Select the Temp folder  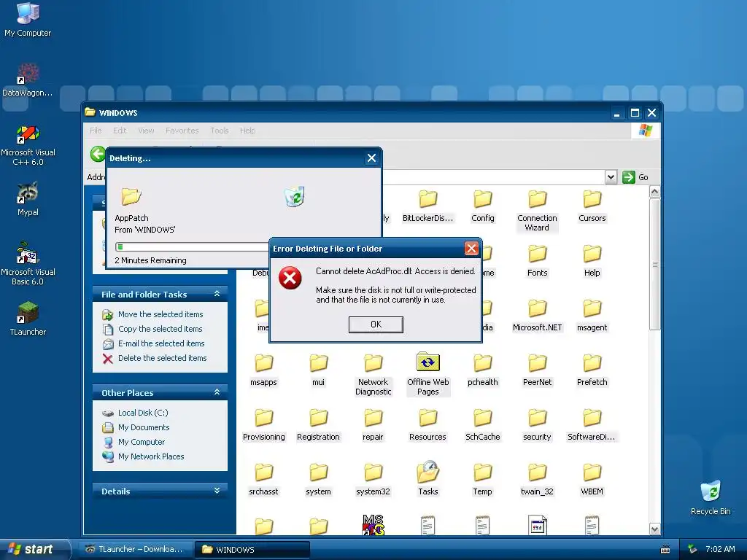pyautogui.click(x=483, y=480)
